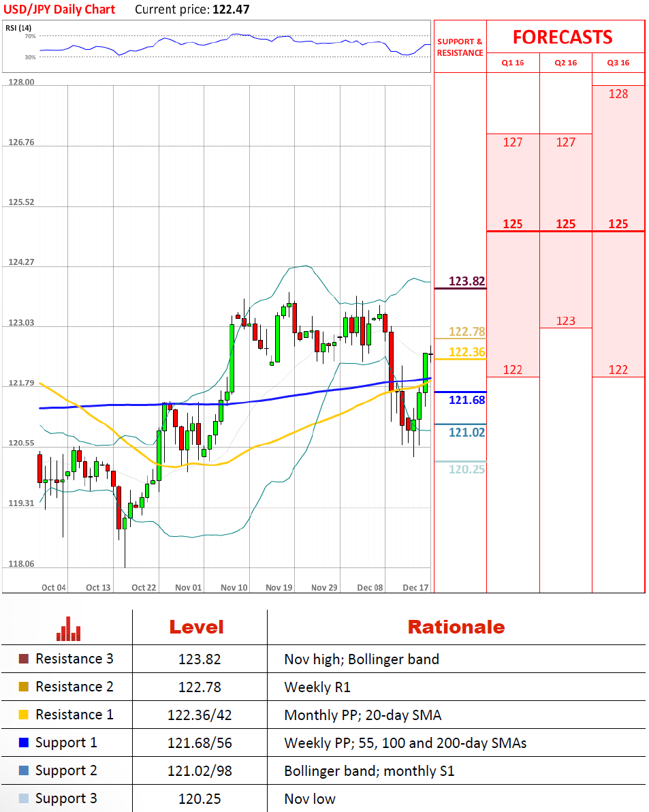Click the 124.27 price axis label

tap(21, 262)
